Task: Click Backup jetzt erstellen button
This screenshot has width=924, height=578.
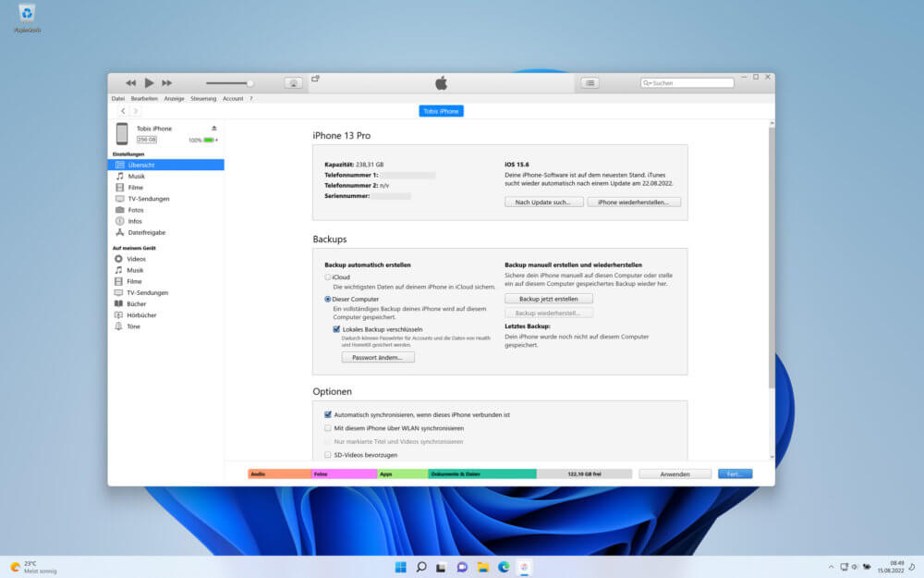Action: (549, 299)
